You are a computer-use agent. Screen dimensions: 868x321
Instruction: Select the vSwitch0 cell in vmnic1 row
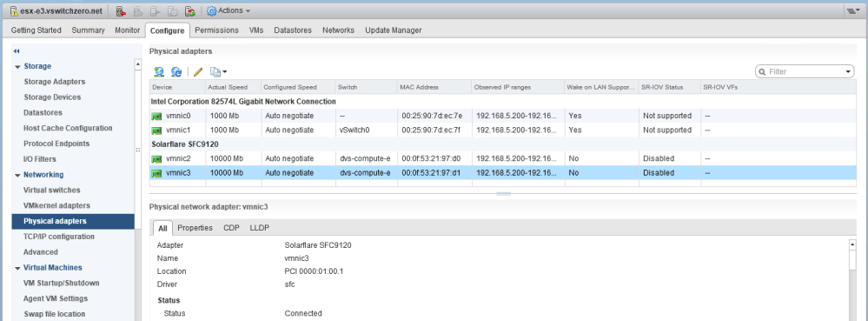[354, 130]
